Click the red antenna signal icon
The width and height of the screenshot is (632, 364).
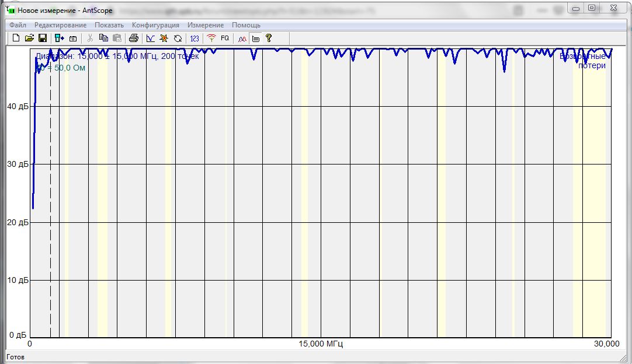click(211, 38)
